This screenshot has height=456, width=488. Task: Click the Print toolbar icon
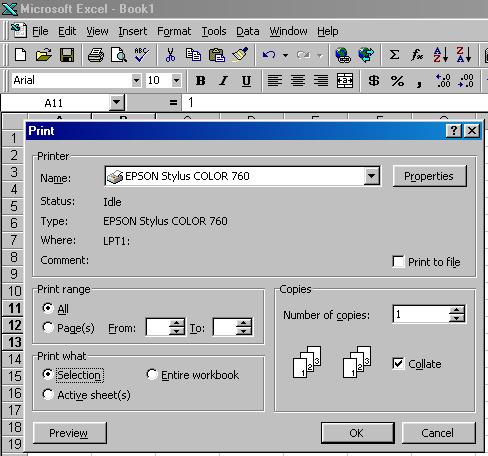point(96,55)
